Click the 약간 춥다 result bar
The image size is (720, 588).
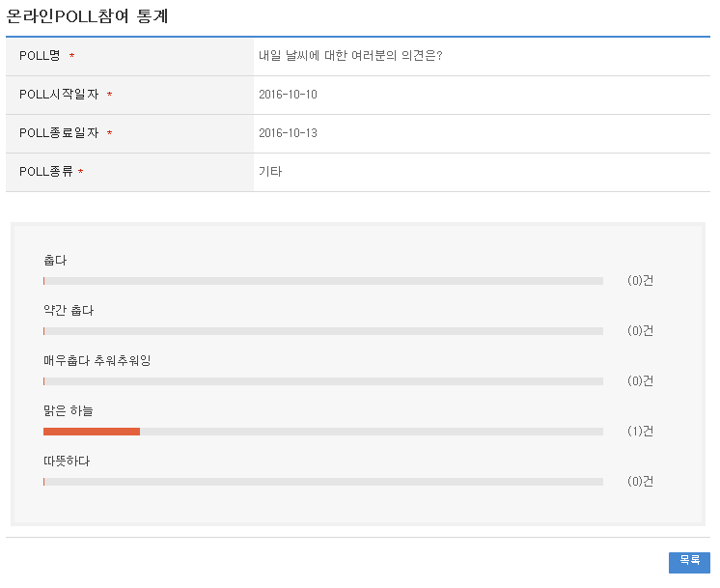tap(322, 331)
